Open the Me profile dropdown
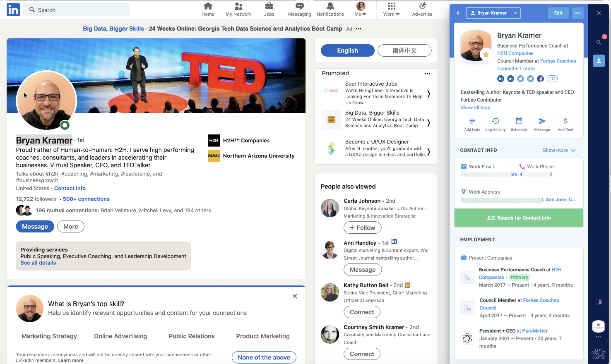This screenshot has height=364, width=611. [361, 9]
